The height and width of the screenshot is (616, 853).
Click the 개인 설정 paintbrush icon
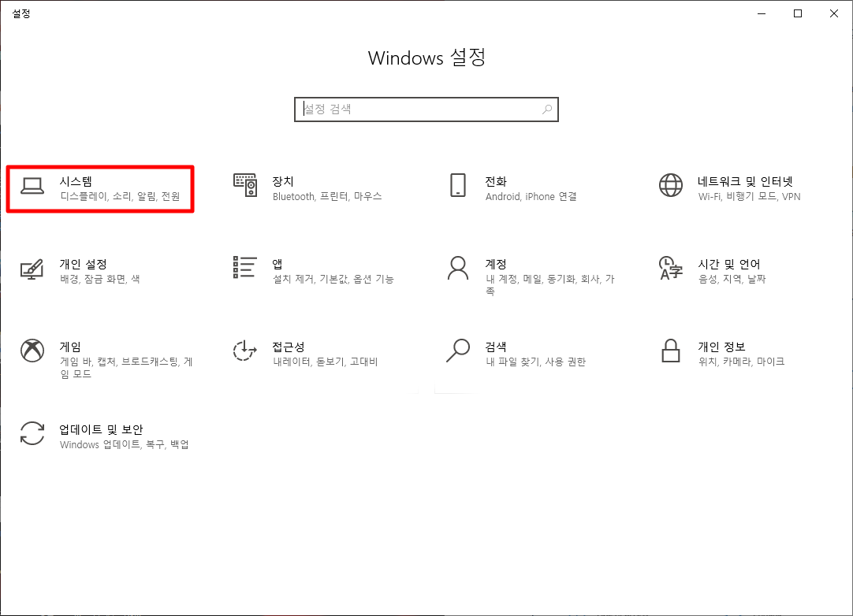tap(32, 269)
